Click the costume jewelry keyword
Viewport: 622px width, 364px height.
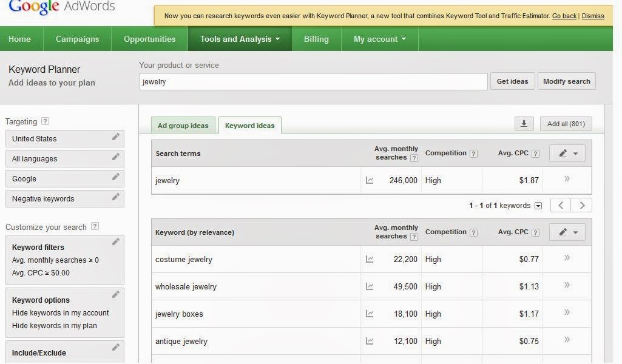(184, 259)
